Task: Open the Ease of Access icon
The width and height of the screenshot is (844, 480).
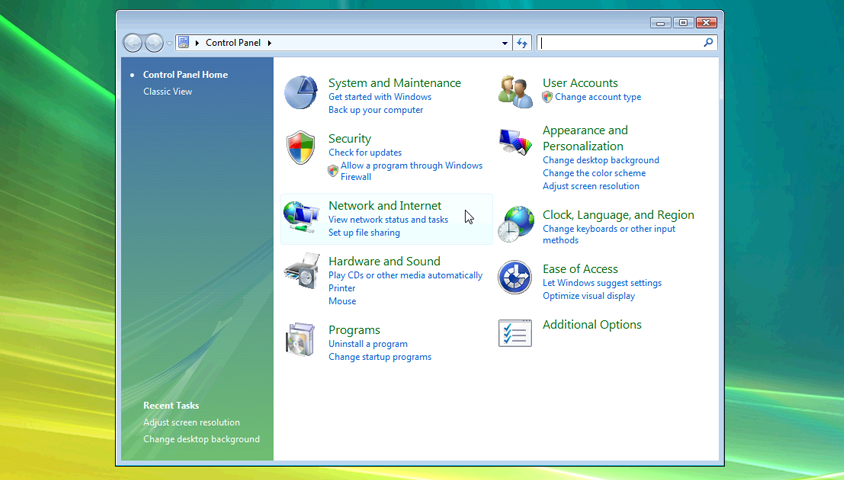Action: pyautogui.click(x=515, y=278)
